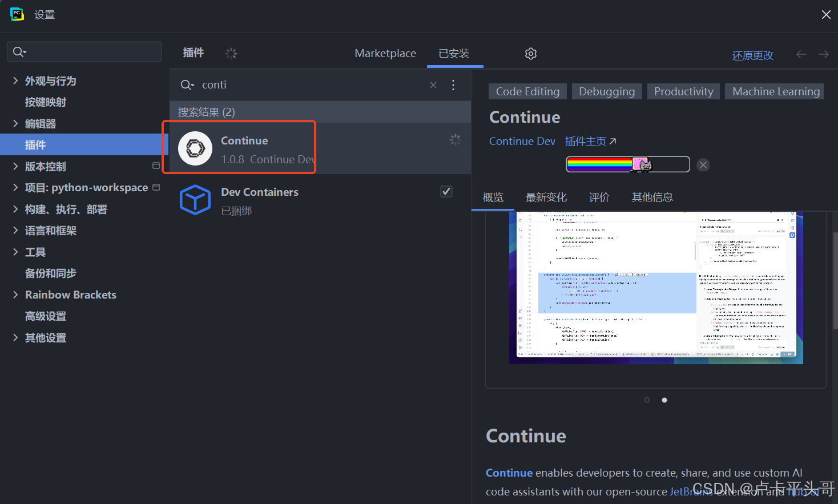Select 备份和同步 in settings tree
Screen dimensions: 838x504
click(51, 273)
